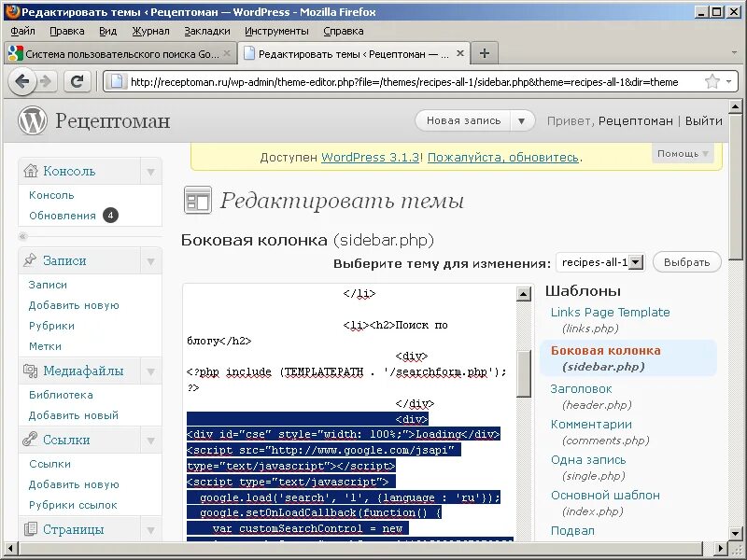Screen dimensions: 747x560
Task: Click the page icon in address bar
Action: point(116,81)
